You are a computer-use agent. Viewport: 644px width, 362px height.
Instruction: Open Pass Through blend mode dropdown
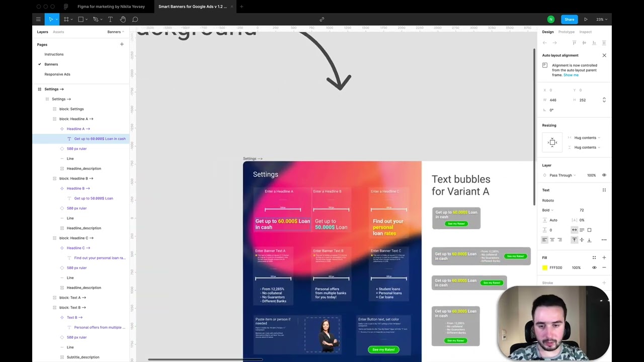pyautogui.click(x=562, y=175)
